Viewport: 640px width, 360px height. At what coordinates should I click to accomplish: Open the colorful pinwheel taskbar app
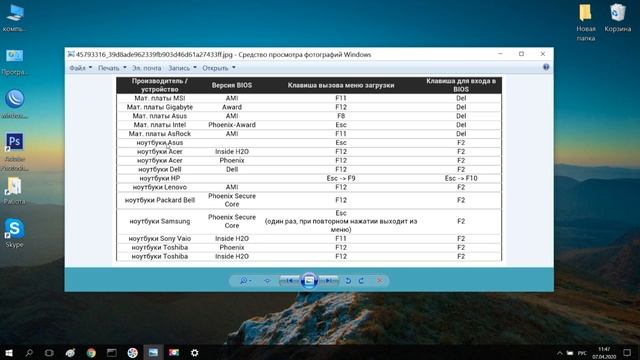click(132, 353)
